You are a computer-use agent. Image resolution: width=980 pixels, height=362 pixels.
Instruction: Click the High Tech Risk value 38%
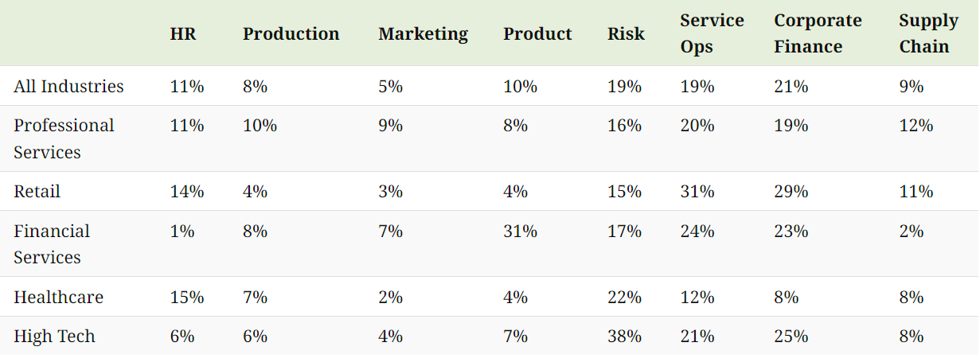click(x=624, y=337)
